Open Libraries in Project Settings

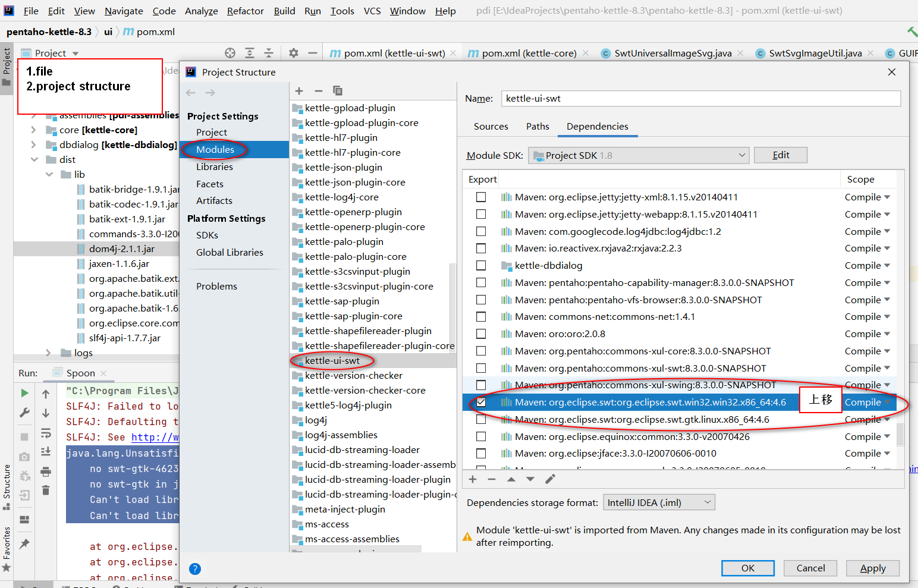(x=215, y=167)
